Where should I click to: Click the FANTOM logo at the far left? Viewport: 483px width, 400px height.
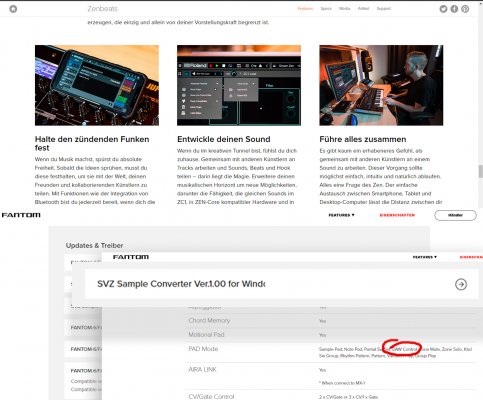click(21, 215)
